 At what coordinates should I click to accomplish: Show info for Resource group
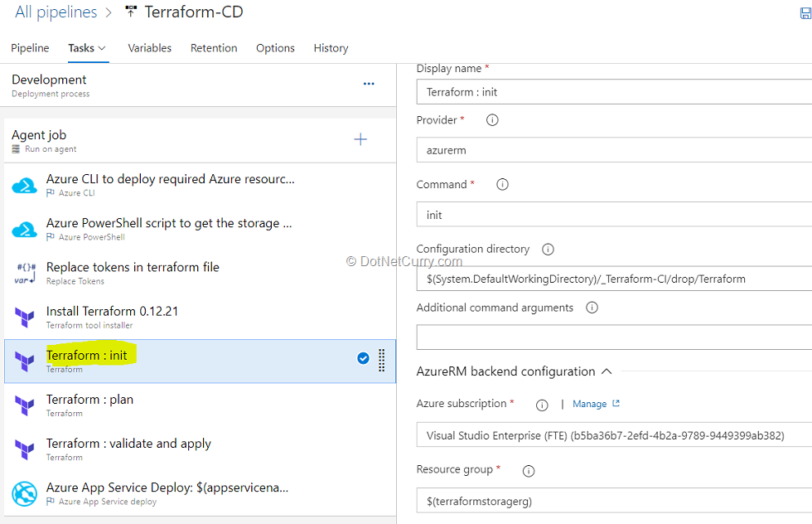(529, 471)
